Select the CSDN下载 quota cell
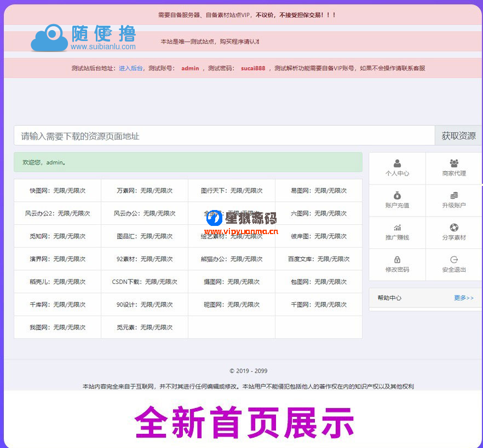 pos(145,282)
